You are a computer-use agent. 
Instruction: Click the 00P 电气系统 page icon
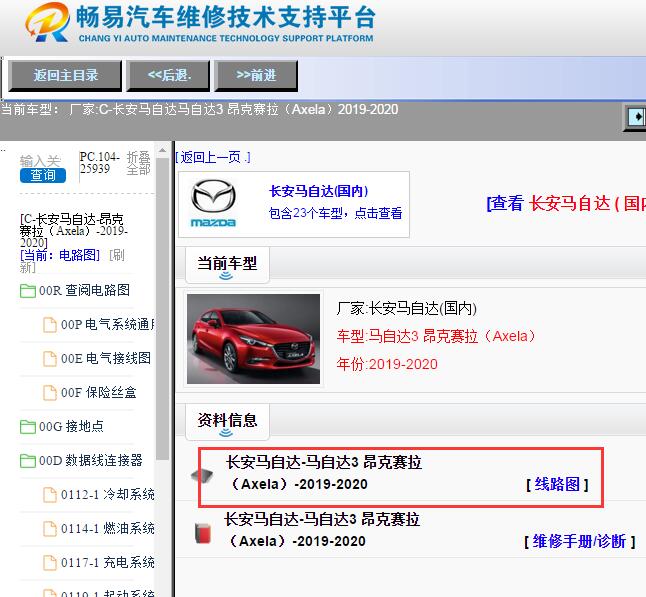[x=50, y=325]
